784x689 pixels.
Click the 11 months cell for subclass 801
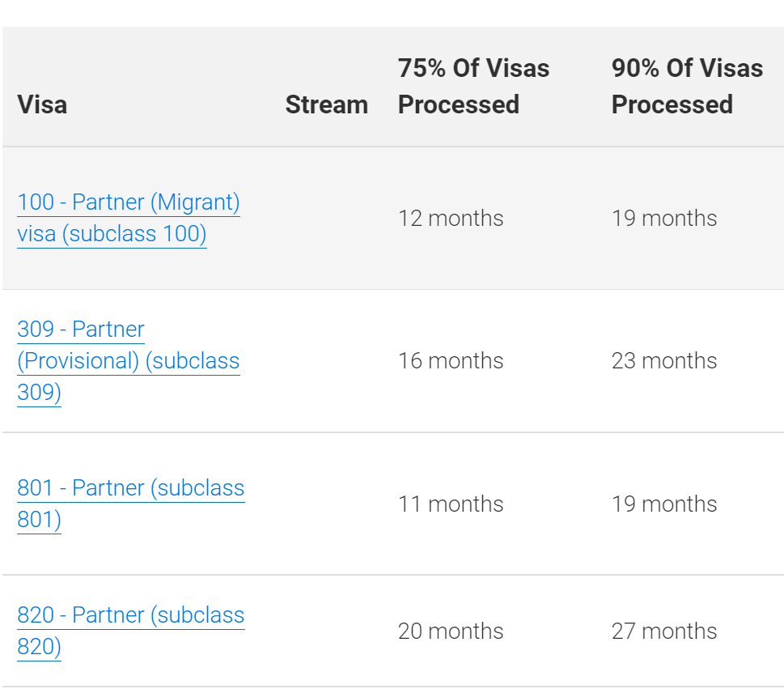(x=451, y=504)
